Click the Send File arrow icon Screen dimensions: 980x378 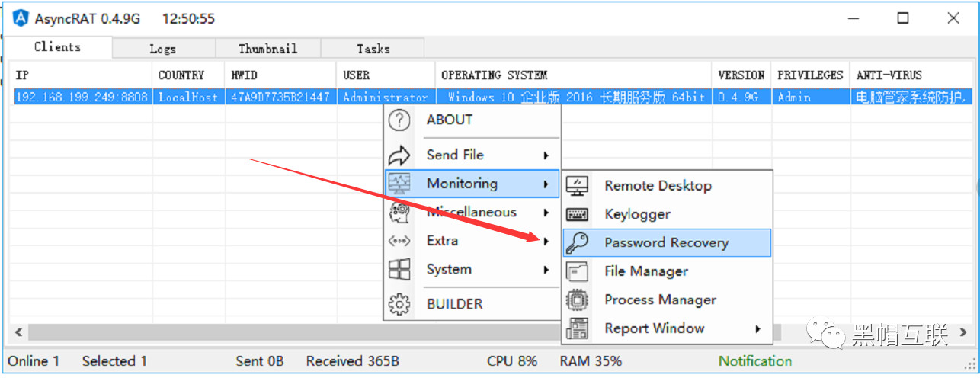point(399,155)
